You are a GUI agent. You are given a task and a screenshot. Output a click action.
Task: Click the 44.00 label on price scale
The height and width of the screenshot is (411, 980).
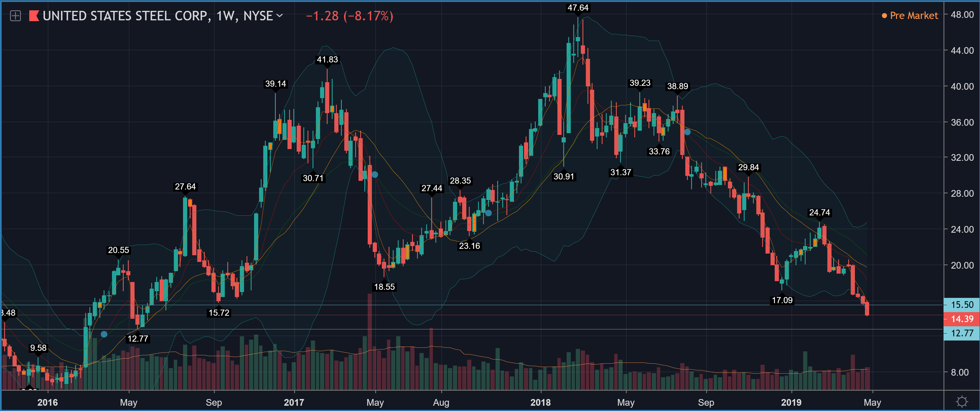coord(962,50)
